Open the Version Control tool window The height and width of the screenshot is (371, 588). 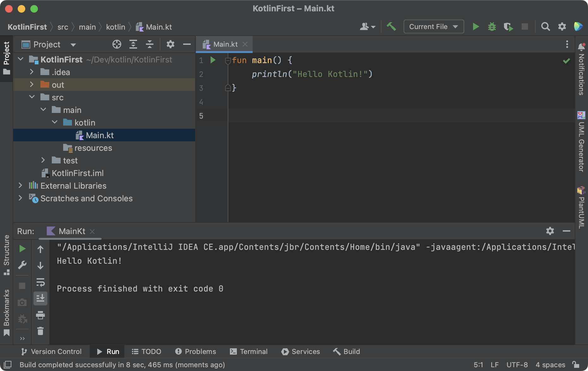[51, 351]
